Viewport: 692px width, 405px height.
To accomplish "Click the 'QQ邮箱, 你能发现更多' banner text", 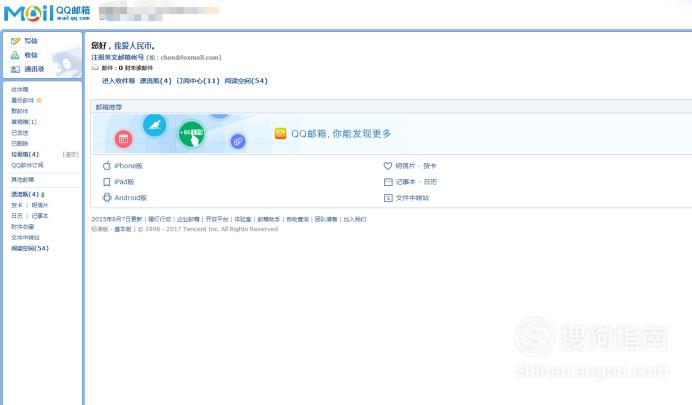I will (341, 134).
